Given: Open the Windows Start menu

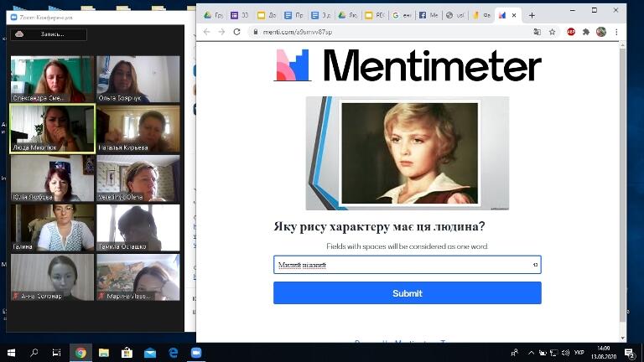Looking at the screenshot, I should pos(11,353).
